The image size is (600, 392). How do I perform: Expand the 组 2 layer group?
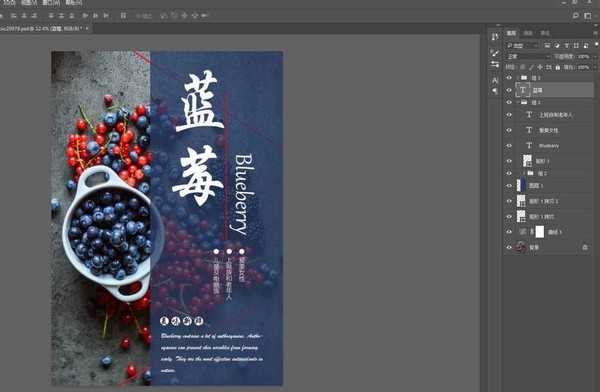[524, 173]
